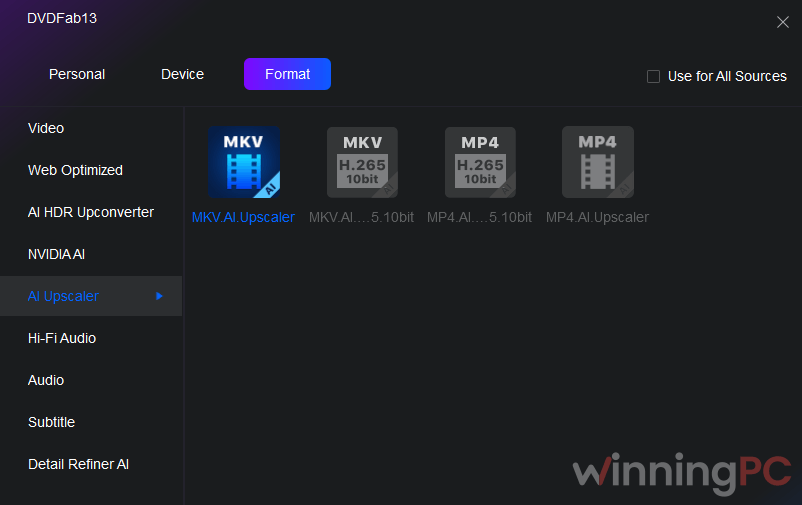Viewport: 802px width, 505px height.
Task: Open the Format tab
Action: click(x=287, y=74)
